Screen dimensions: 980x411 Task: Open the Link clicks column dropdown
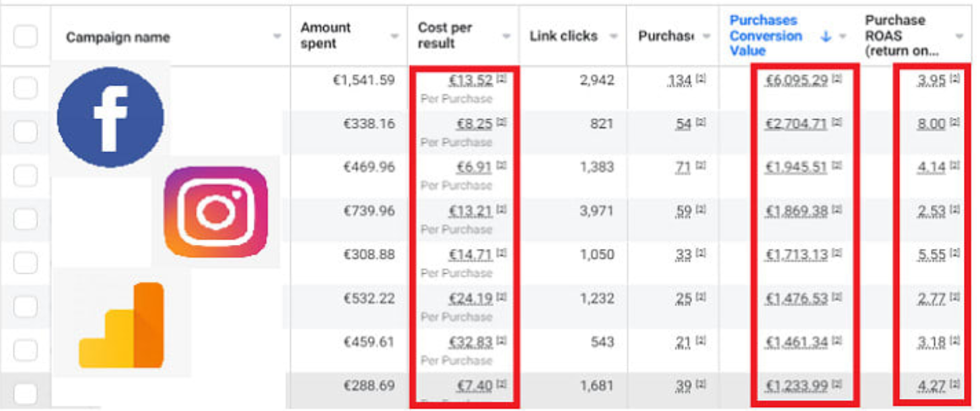pos(613,37)
